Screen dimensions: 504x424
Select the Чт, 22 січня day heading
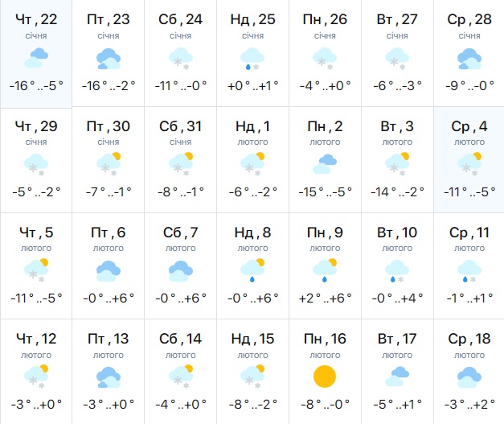click(x=36, y=19)
